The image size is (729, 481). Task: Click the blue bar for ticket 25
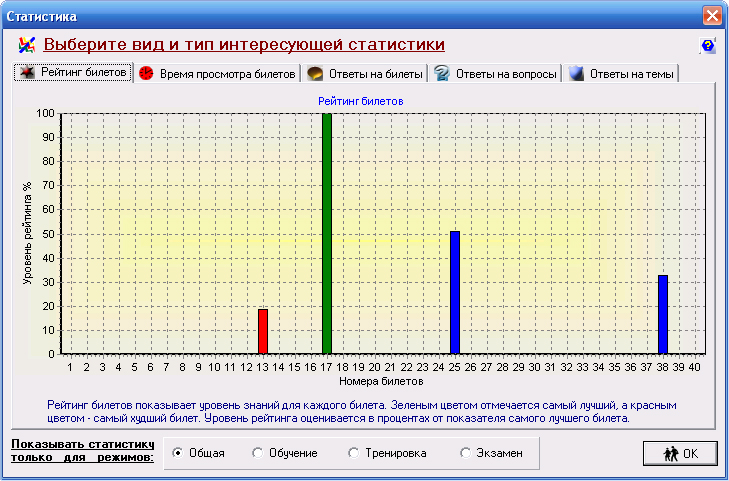455,292
